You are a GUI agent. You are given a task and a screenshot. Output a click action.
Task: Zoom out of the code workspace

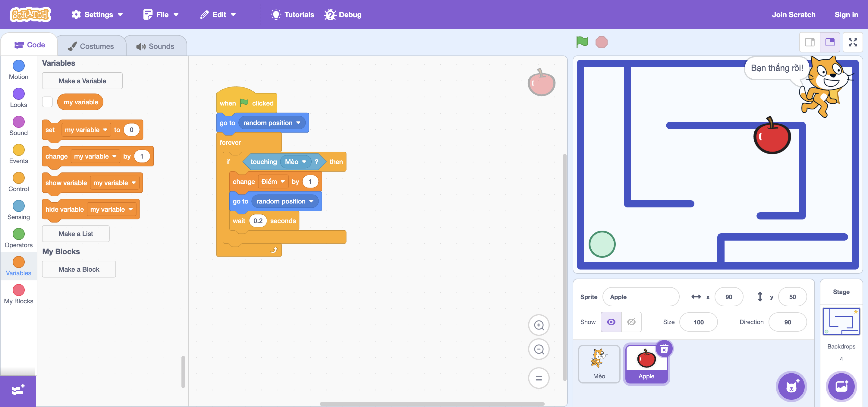click(539, 349)
